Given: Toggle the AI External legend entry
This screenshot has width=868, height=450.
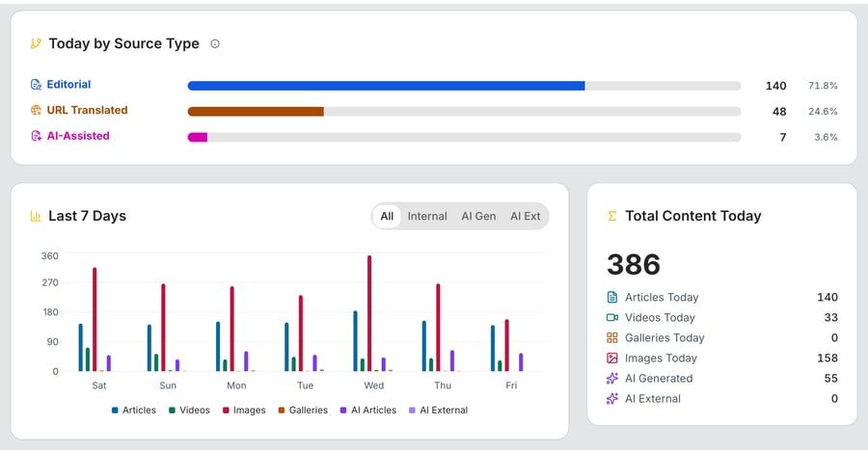Looking at the screenshot, I should 438,410.
